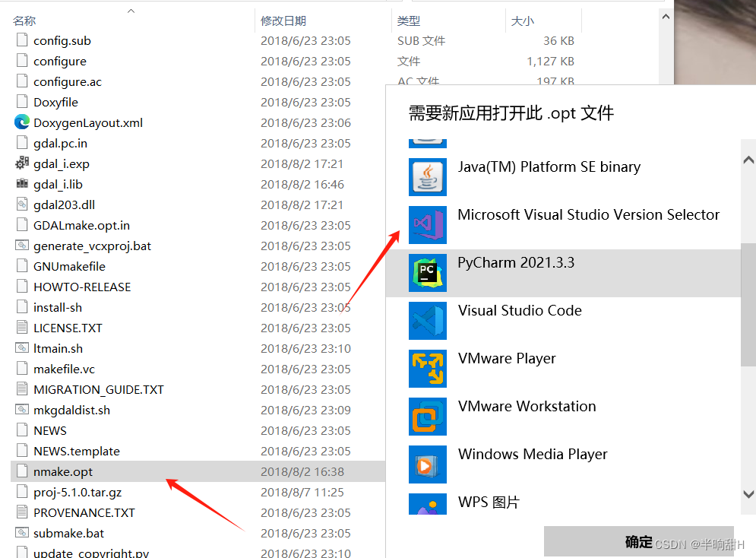Toggle sort order via 名称 column chevron
Image resolution: width=756 pixels, height=558 pixels.
(130, 11)
